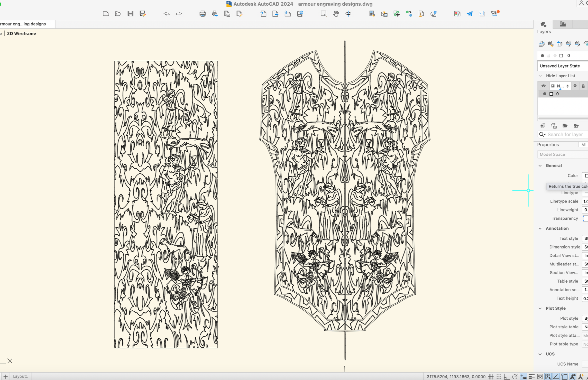The width and height of the screenshot is (588, 380).
Task: Click the blue Share paper-plane icon
Action: 470,14
